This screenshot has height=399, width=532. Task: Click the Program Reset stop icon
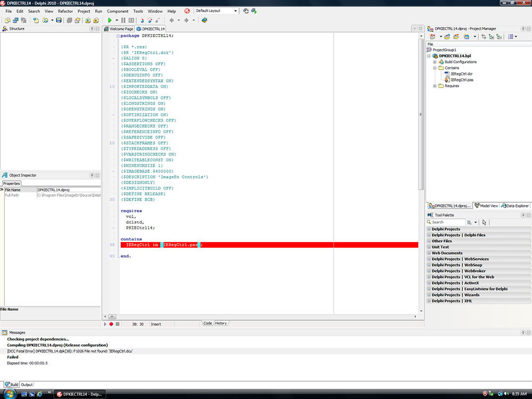131,20
